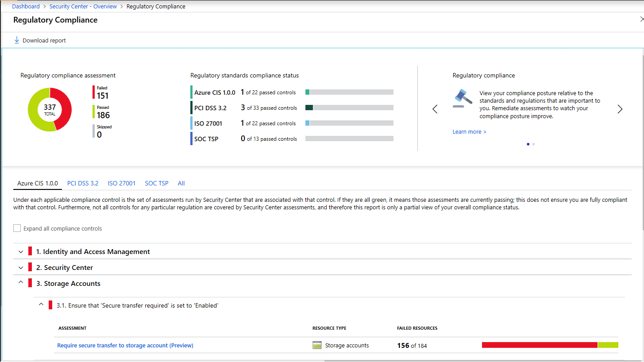Click the failed resources red progress bar
Viewport: 644px width, 362px height.
539,345
